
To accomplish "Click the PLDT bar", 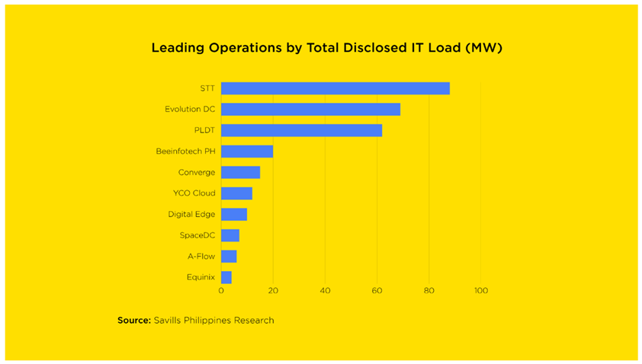I will tap(301, 130).
